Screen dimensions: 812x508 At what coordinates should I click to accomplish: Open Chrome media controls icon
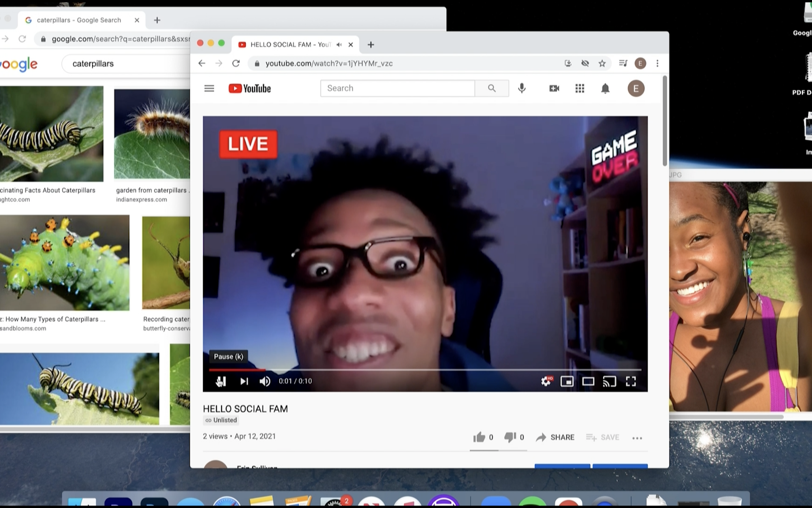(623, 63)
